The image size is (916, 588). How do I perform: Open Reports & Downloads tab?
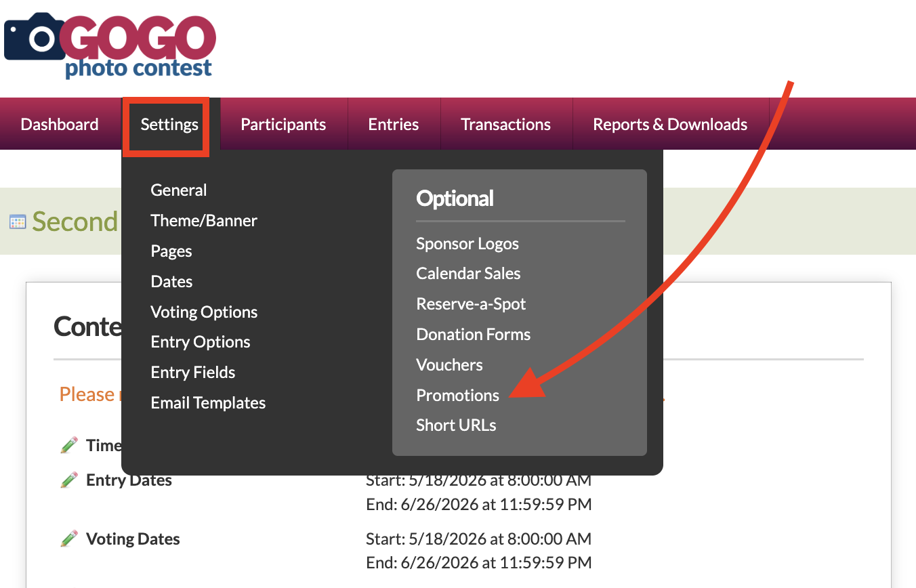click(x=670, y=125)
